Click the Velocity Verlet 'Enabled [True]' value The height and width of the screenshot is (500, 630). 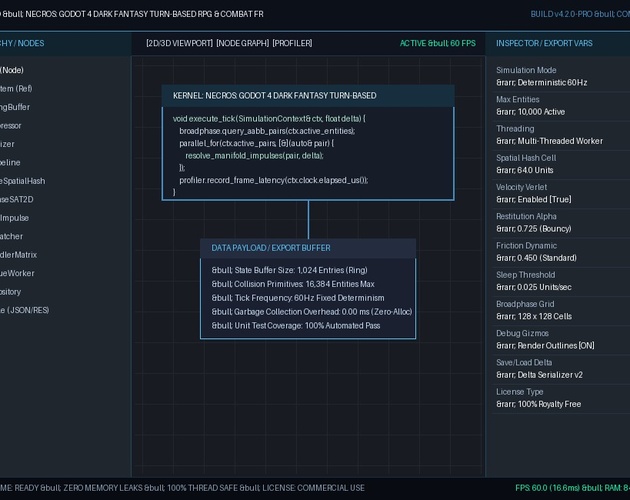pos(534,199)
